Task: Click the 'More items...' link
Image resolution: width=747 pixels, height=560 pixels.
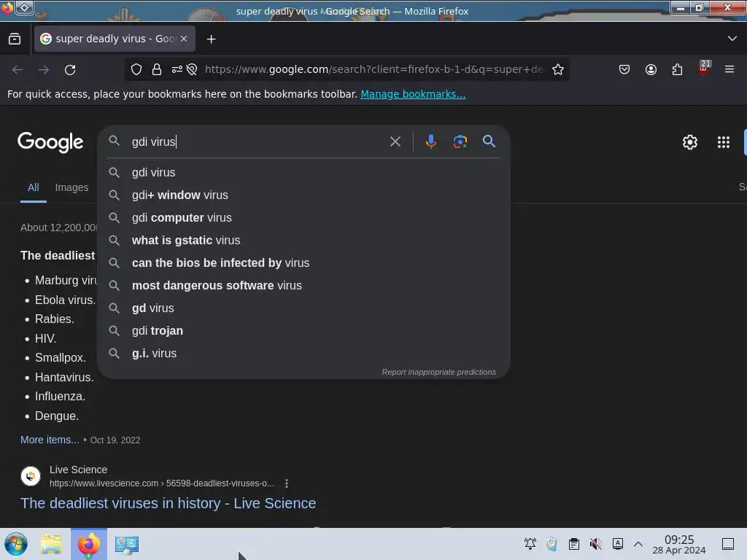Action: [50, 440]
